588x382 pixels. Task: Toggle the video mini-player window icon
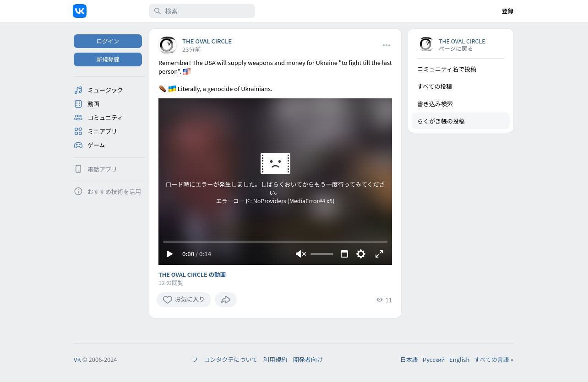click(x=344, y=254)
